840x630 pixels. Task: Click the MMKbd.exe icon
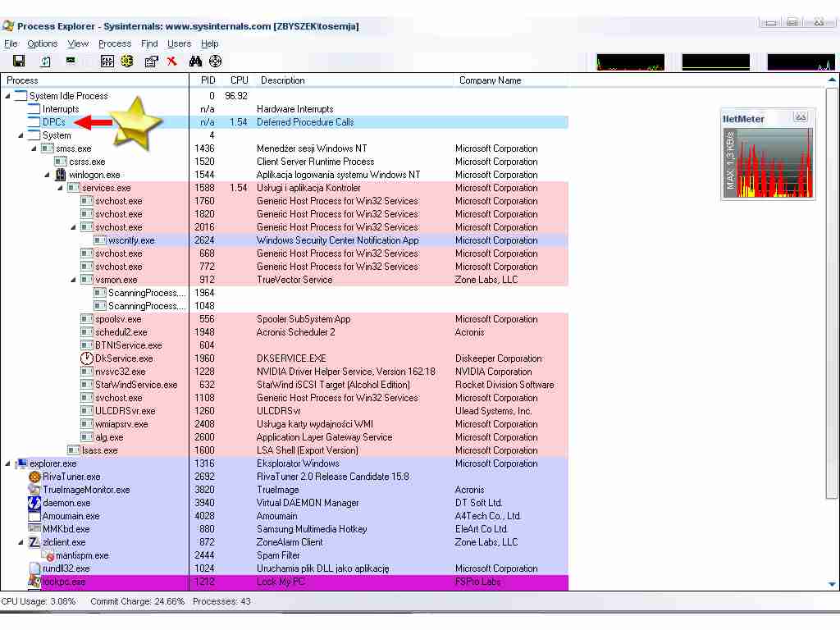[x=34, y=529]
